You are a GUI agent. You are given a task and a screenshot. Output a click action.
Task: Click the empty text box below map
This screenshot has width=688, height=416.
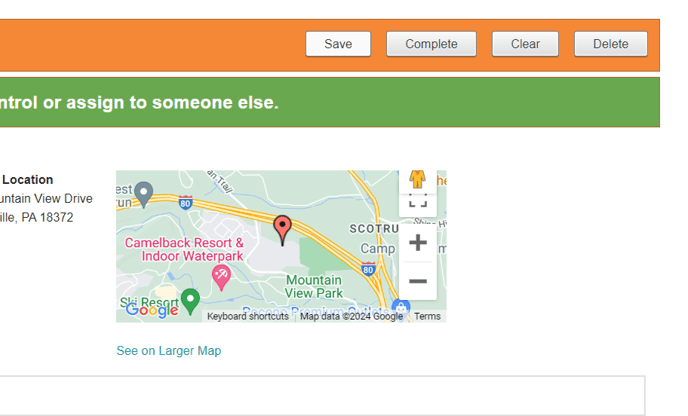click(322, 395)
